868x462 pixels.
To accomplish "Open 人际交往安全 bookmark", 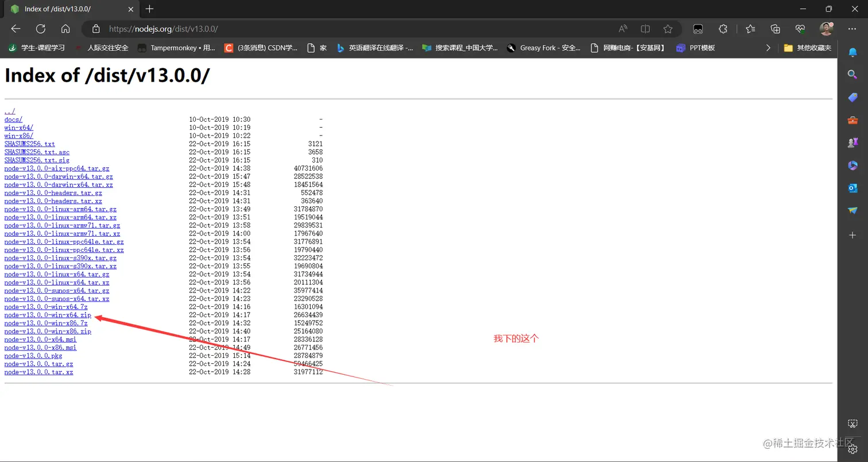I will tap(101, 48).
